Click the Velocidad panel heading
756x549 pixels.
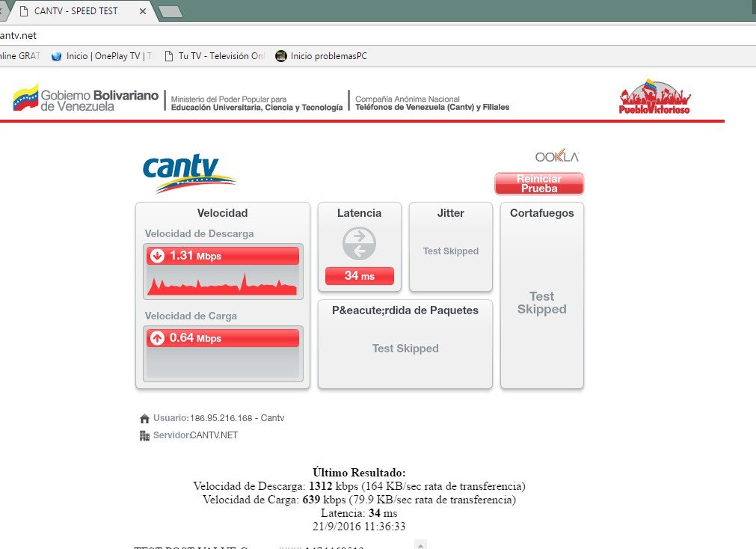pos(222,213)
